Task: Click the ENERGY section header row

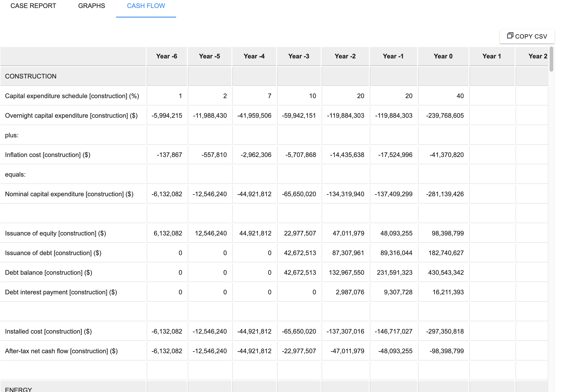Action: tap(18, 389)
